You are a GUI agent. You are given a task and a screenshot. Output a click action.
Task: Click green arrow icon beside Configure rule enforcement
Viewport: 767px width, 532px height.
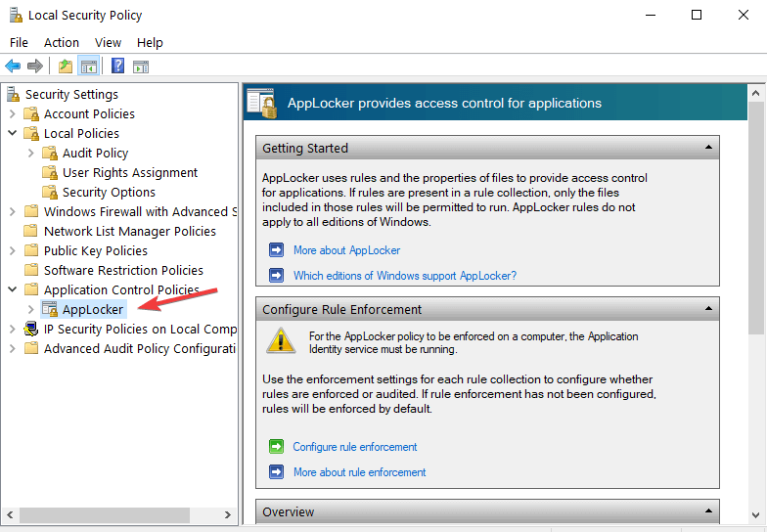pyautogui.click(x=276, y=446)
